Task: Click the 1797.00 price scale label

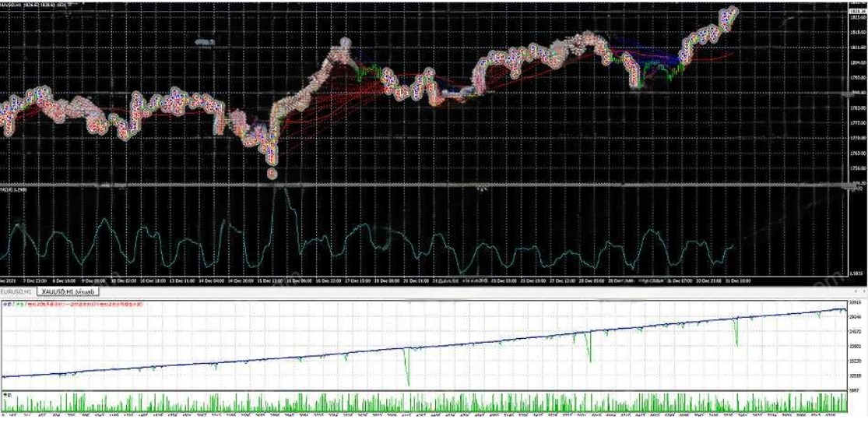Action: (857, 78)
